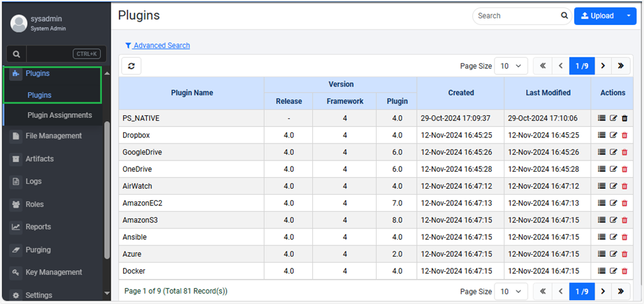Delete the Azure plugin
Screen dimensions: 644x304
click(x=625, y=255)
